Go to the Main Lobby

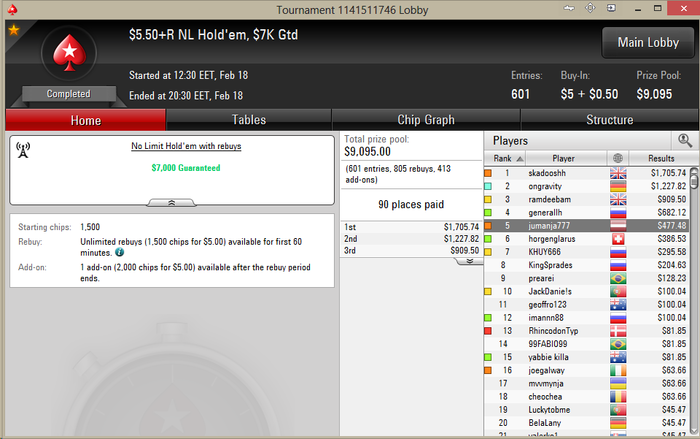[648, 42]
